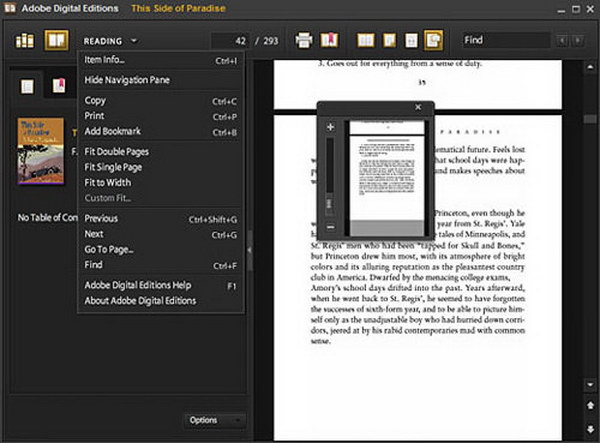Switch to Library view icon
The height and width of the screenshot is (443, 600).
tap(25, 41)
